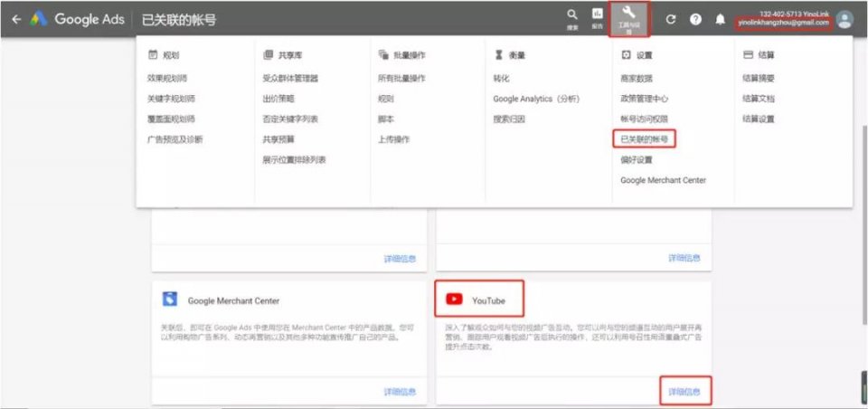Open 政策管理中心 in settings column
Image resolution: width=868 pixels, height=409 pixels.
point(644,99)
